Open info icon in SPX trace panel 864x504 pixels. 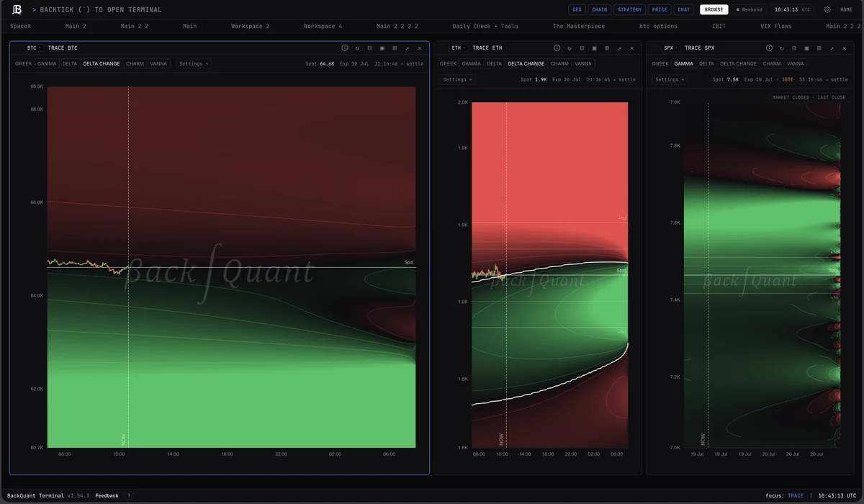(769, 48)
